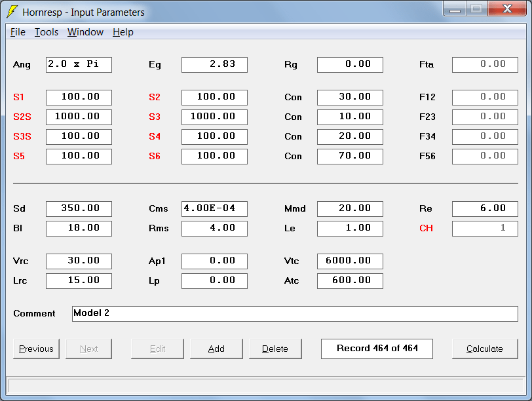The image size is (532, 401).
Task: Select the S2S field with 1000.00
Action: pyautogui.click(x=79, y=117)
